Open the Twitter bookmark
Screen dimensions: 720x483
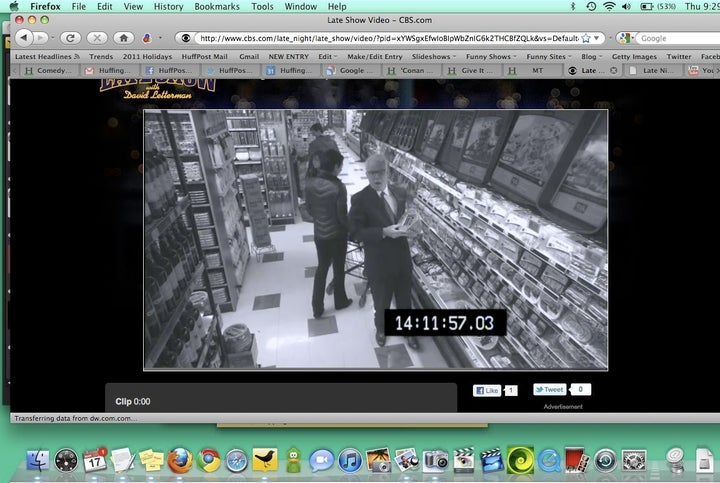pyautogui.click(x=679, y=56)
